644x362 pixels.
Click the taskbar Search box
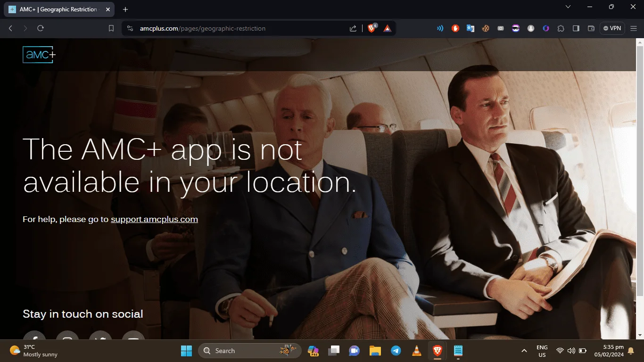tap(250, 351)
